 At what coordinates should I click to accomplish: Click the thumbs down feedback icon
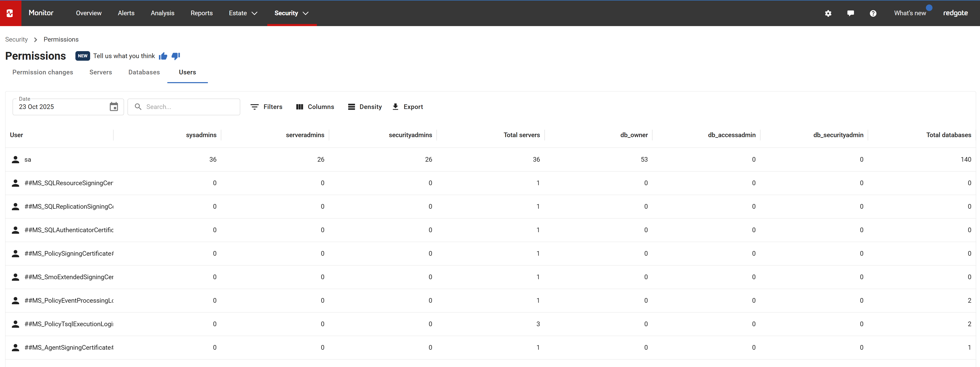tap(176, 56)
